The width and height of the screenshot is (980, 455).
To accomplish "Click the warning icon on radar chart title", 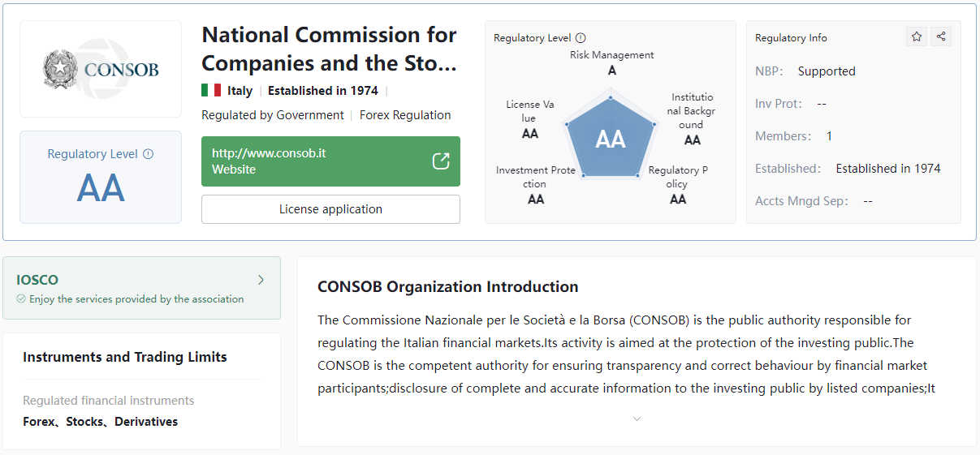I will coord(581,37).
